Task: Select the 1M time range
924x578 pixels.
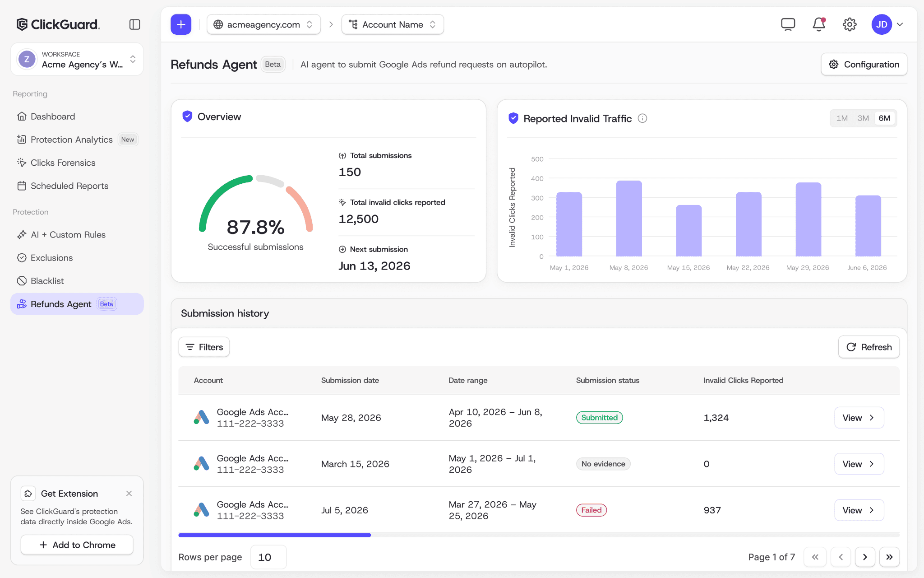Action: (842, 118)
